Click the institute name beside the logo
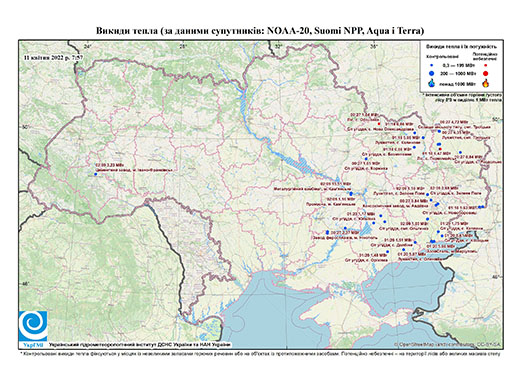Screen dimensions: 520x368 [x=140, y=344]
